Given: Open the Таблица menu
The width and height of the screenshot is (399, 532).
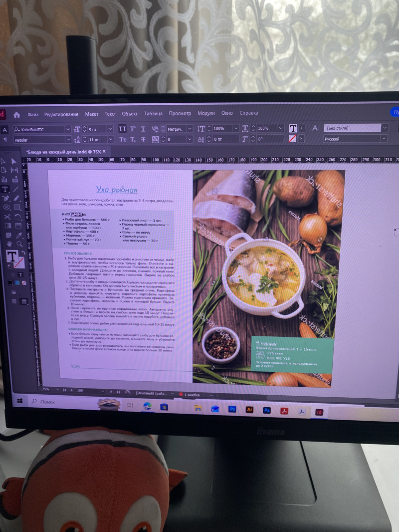Looking at the screenshot, I should pyautogui.click(x=153, y=114).
